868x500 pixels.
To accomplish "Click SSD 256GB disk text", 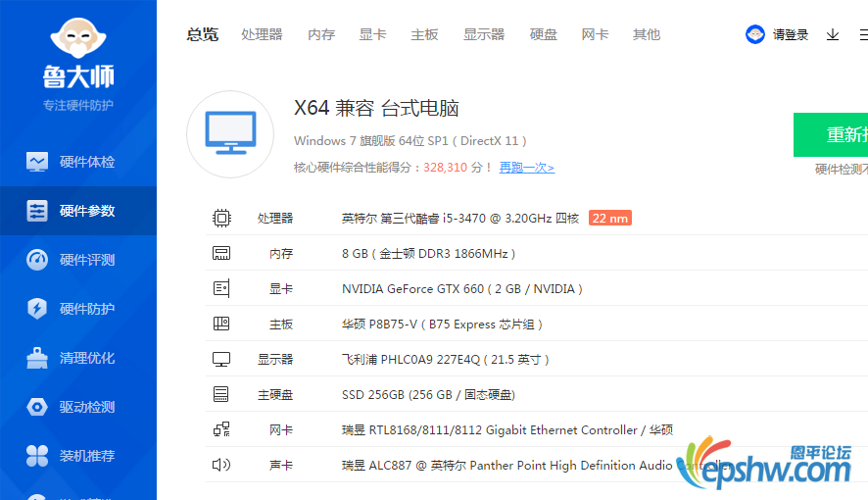I will pyautogui.click(x=428, y=395).
